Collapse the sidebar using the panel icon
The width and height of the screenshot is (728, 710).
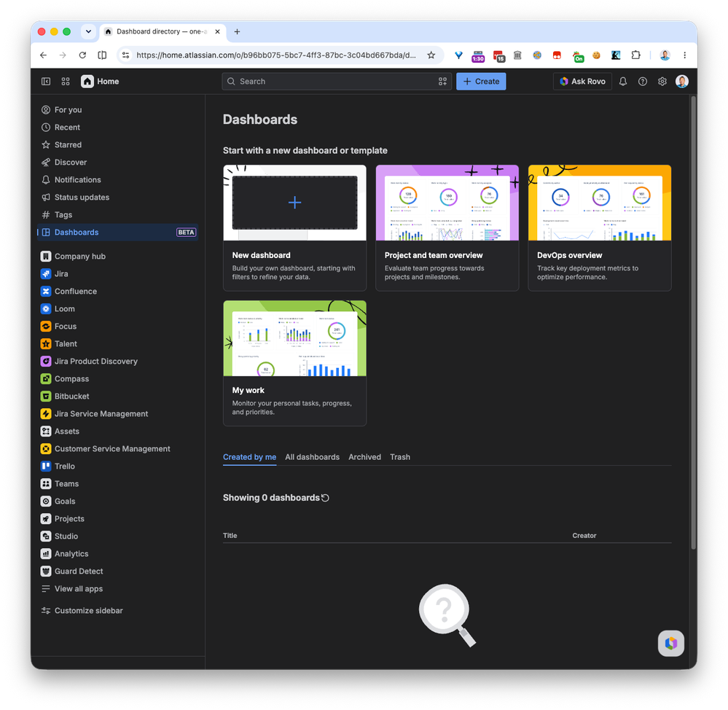click(x=46, y=81)
